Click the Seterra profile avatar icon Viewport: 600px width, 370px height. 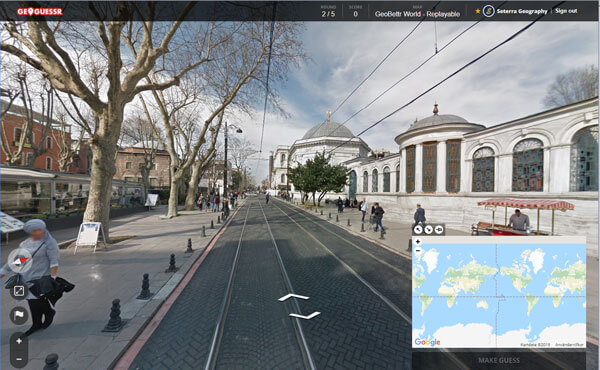(488, 11)
